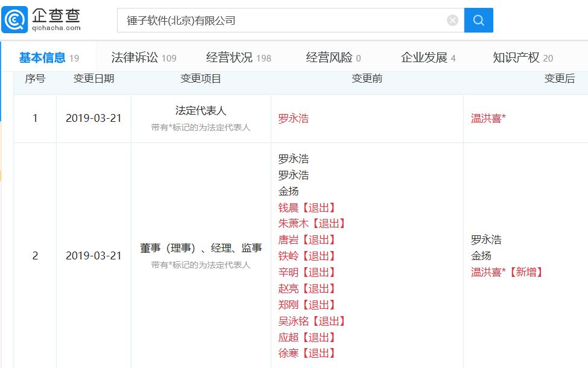The image size is (588, 368).
Task: Select the 朱萧木【退出】 entry
Action: tap(312, 224)
